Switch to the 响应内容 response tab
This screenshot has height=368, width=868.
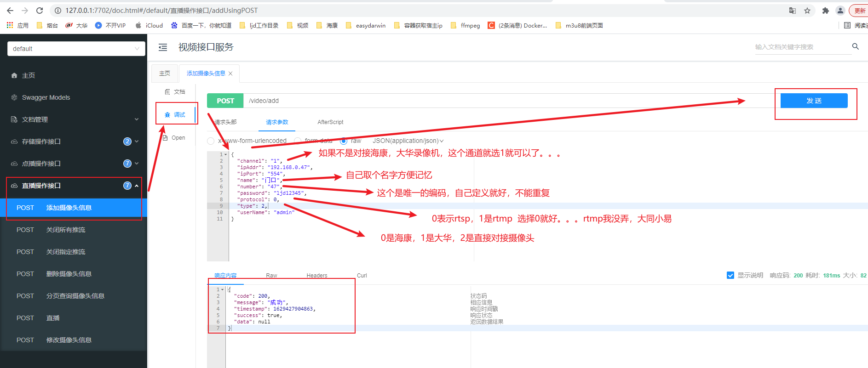(x=225, y=276)
